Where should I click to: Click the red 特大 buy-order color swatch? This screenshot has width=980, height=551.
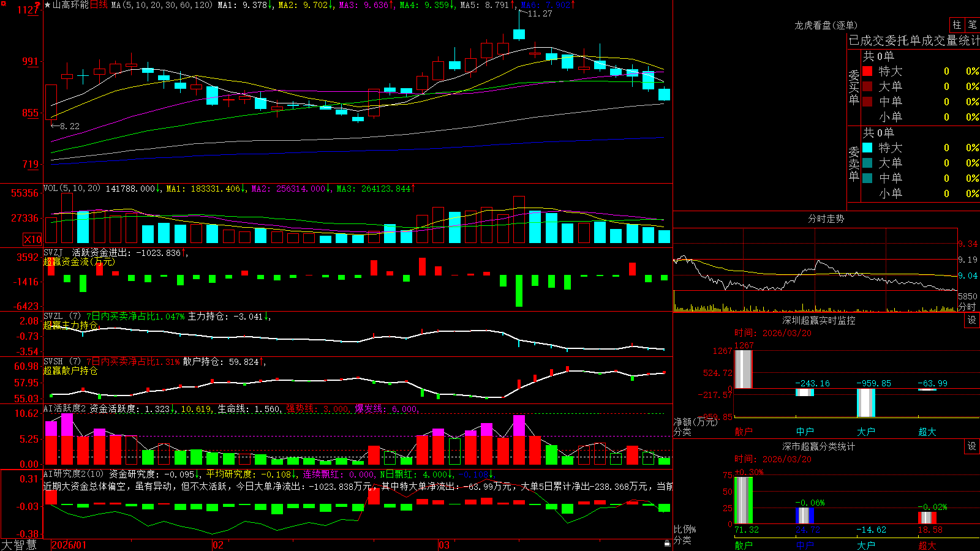tap(867, 71)
